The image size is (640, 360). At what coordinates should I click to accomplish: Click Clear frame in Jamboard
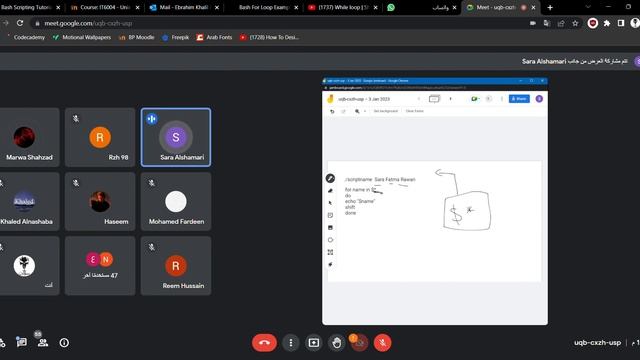coord(415,111)
